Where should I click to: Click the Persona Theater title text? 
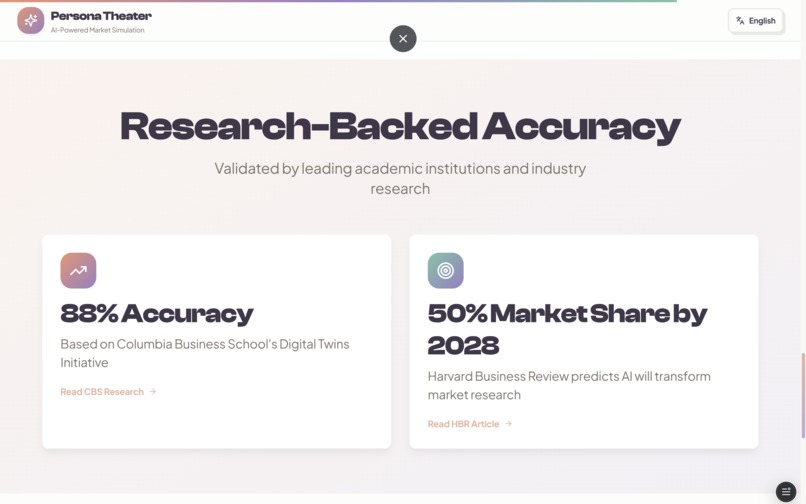pos(101,16)
